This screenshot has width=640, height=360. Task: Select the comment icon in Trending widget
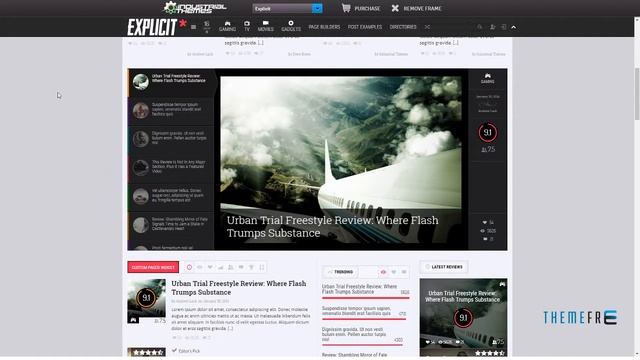tap(404, 272)
